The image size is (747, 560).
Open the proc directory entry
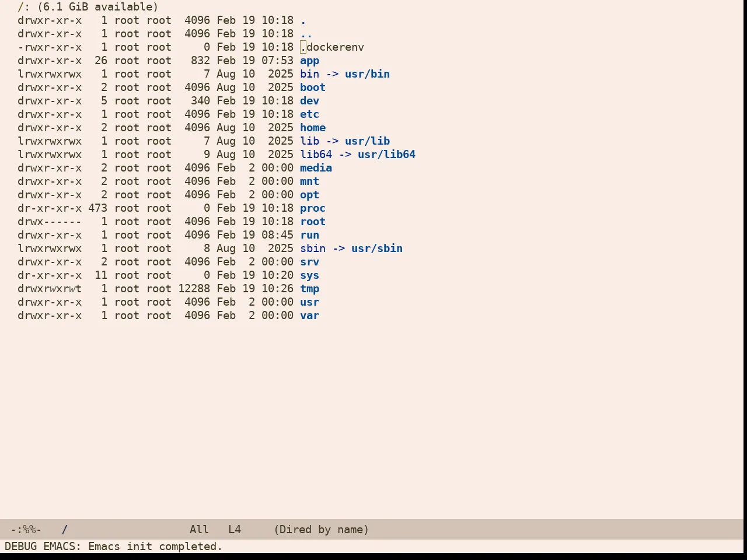tap(313, 208)
